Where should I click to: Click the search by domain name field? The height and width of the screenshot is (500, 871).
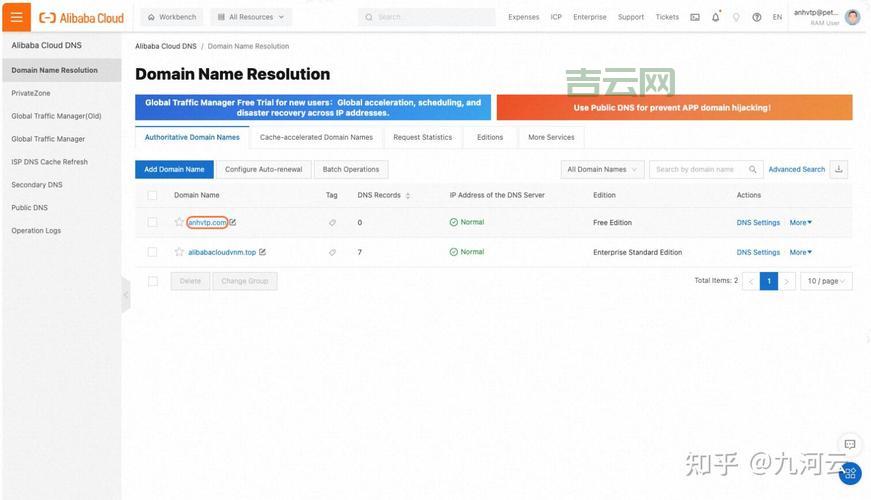[698, 169]
